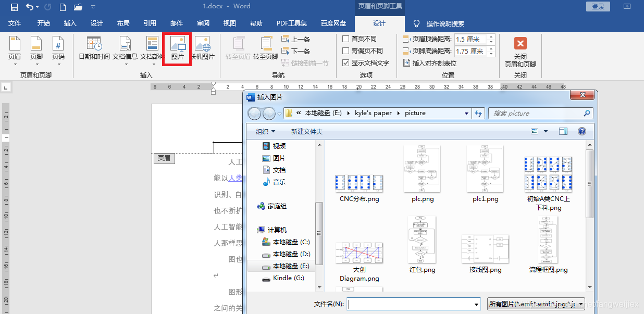Open the 文档信息 document info tool
Image resolution: width=644 pixels, height=314 pixels.
125,51
